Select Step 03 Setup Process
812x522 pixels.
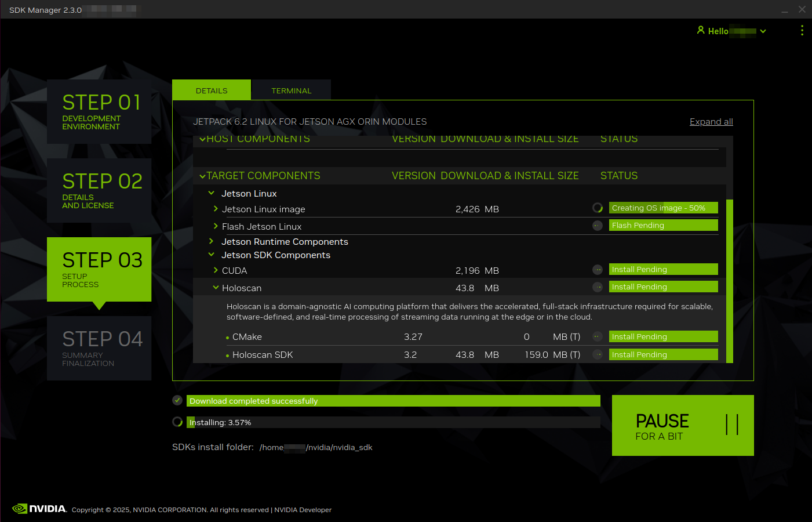pyautogui.click(x=99, y=269)
